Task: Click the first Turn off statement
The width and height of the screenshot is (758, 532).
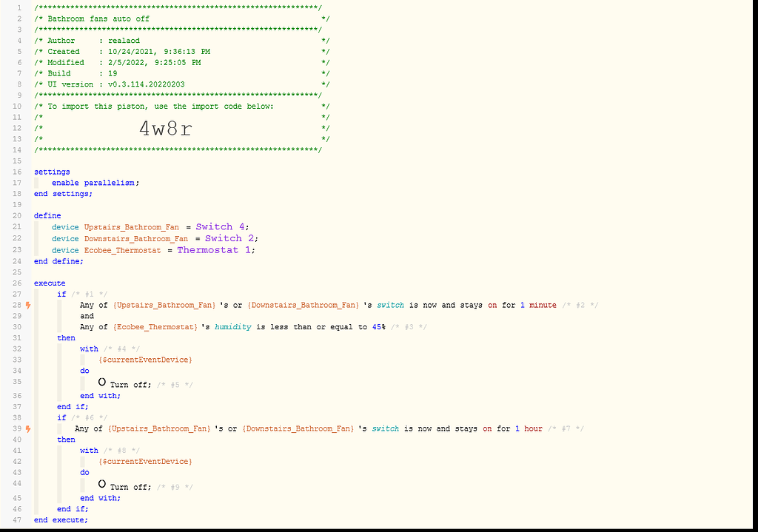Action: coord(130,384)
